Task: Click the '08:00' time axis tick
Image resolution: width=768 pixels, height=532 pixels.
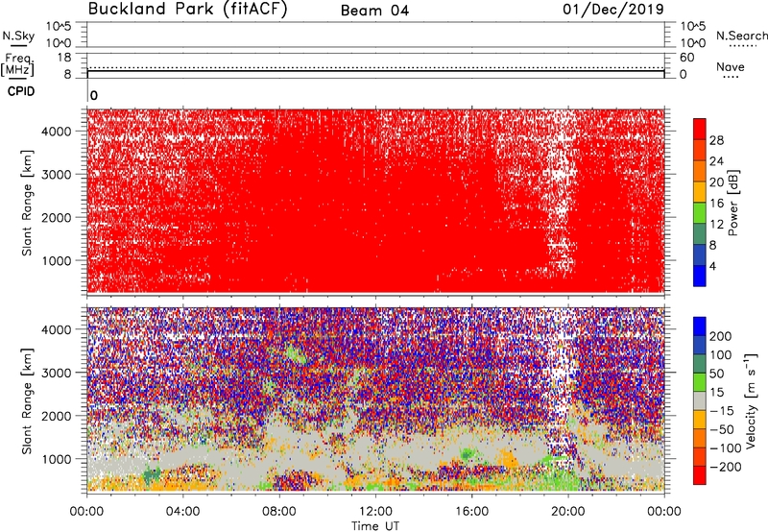Action: point(279,512)
